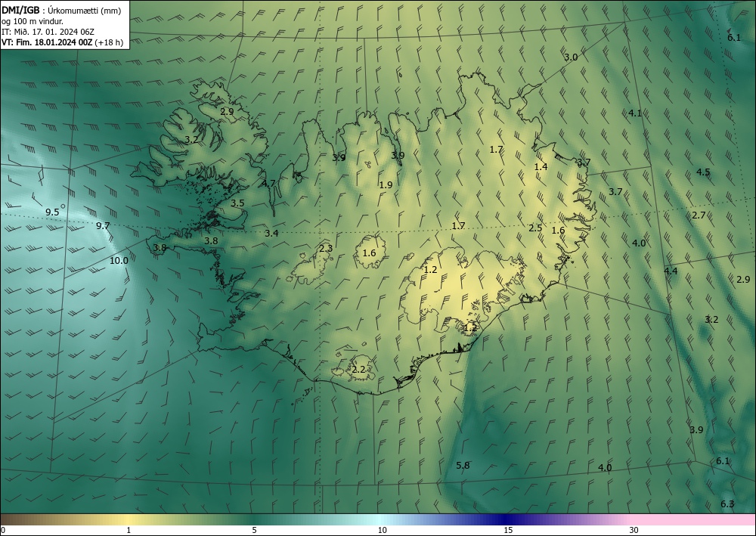Select the 9.5 value west of Iceland
The height and width of the screenshot is (536, 756).
pos(53,212)
